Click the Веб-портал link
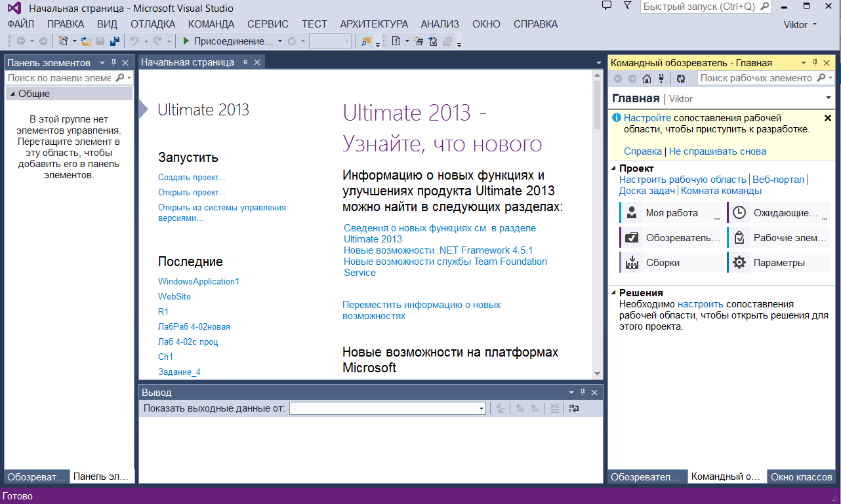 [778, 180]
